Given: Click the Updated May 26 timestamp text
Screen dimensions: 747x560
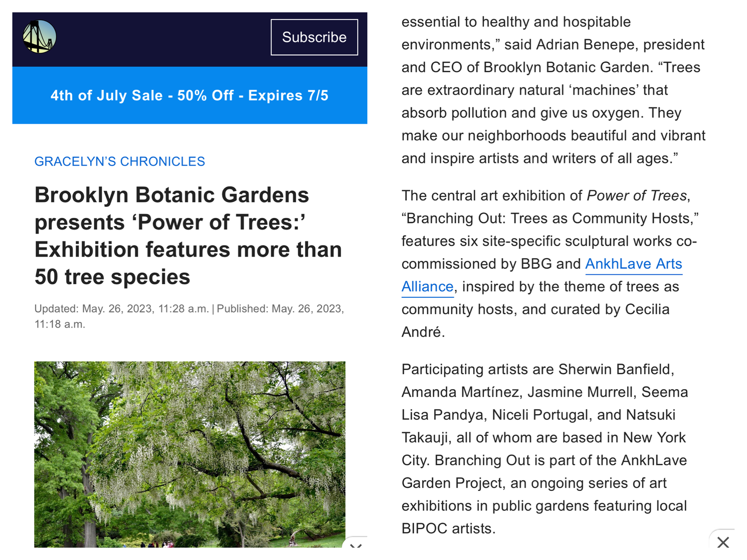Looking at the screenshot, I should 121,309.
